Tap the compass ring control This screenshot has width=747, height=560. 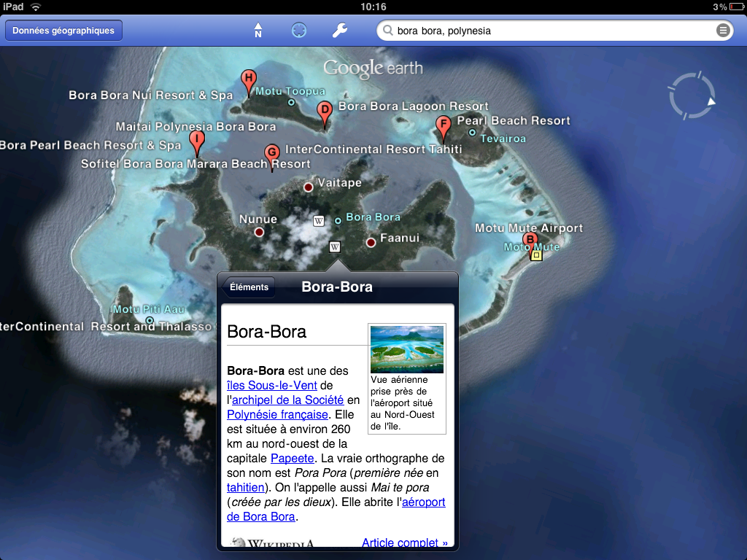point(692,96)
